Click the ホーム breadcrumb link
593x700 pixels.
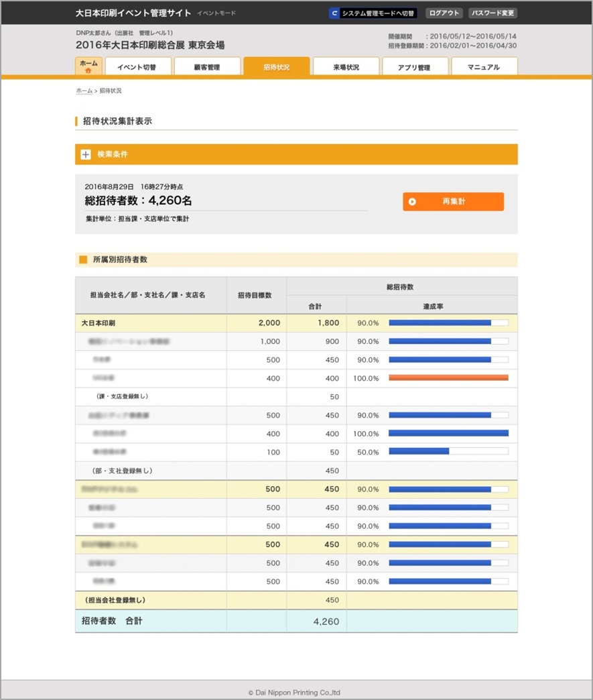click(84, 91)
